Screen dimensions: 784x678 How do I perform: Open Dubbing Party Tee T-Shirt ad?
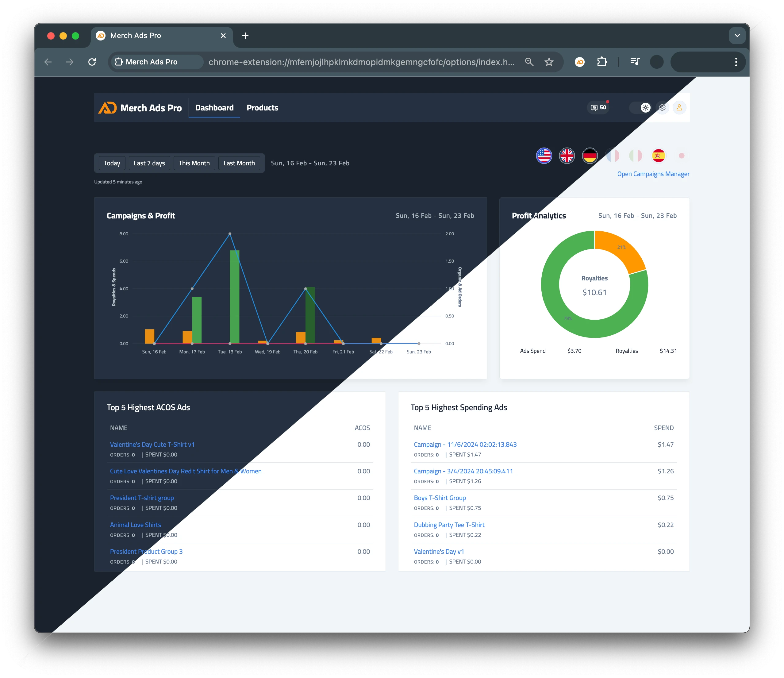point(449,525)
